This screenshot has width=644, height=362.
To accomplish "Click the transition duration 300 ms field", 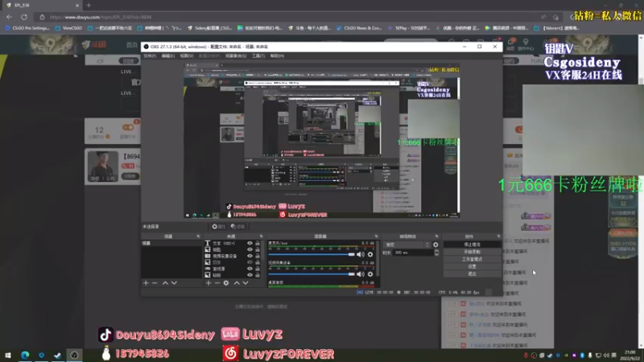I will pos(412,253).
